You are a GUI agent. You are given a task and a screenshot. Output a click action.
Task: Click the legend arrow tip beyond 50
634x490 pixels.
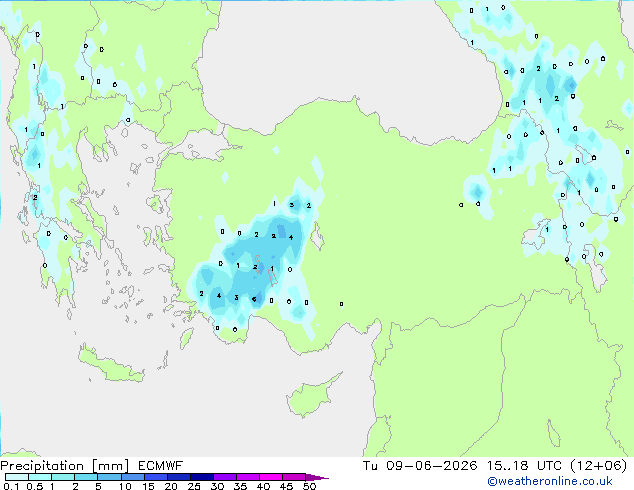317,477
